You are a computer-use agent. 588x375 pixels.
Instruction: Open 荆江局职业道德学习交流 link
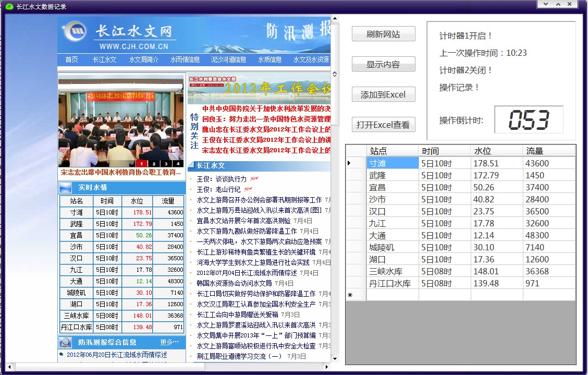tap(239, 356)
